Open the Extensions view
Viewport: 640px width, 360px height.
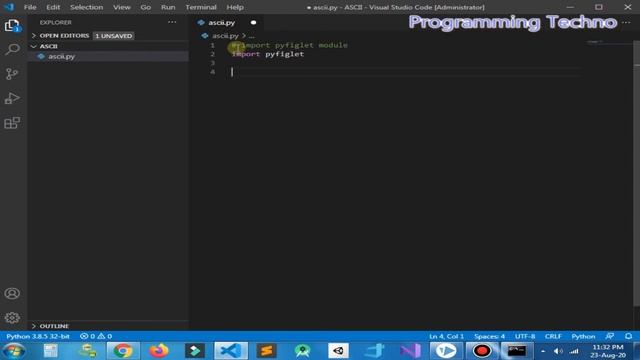pos(12,123)
